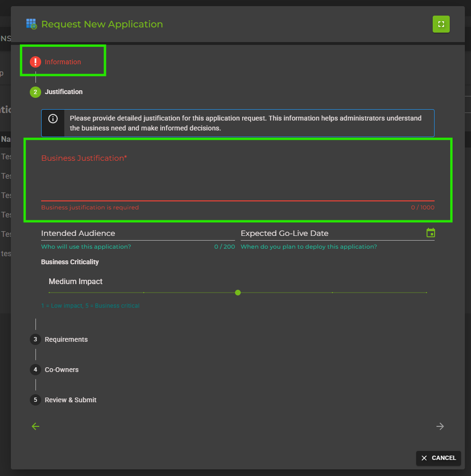
Task: Go back using the left arrow
Action: tap(35, 426)
